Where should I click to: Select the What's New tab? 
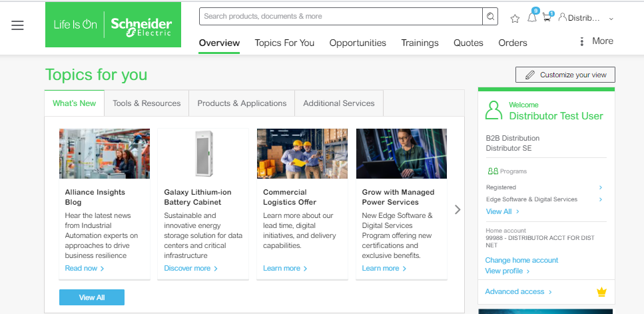(75, 103)
